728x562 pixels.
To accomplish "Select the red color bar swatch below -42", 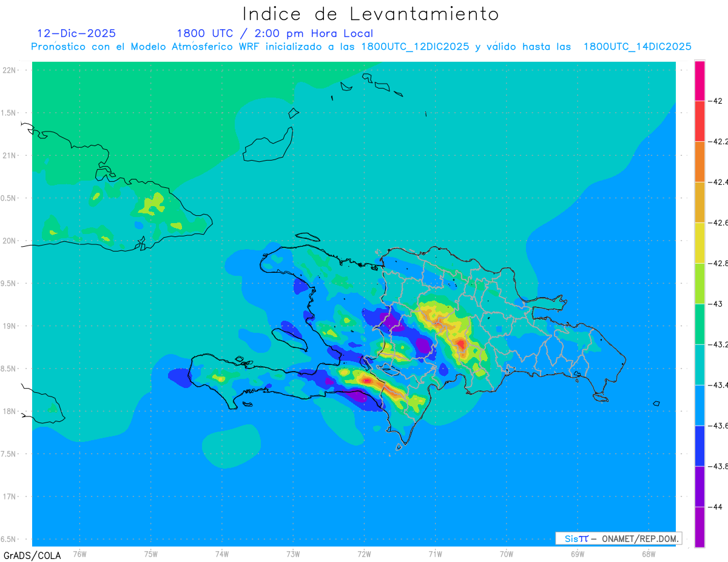I will point(699,121).
